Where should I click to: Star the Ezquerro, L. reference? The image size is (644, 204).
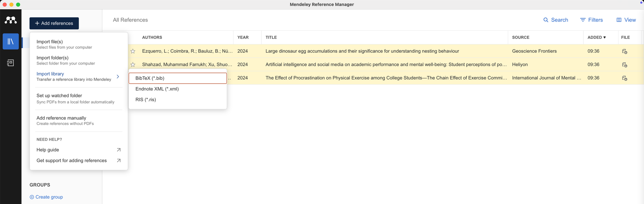coord(133,51)
